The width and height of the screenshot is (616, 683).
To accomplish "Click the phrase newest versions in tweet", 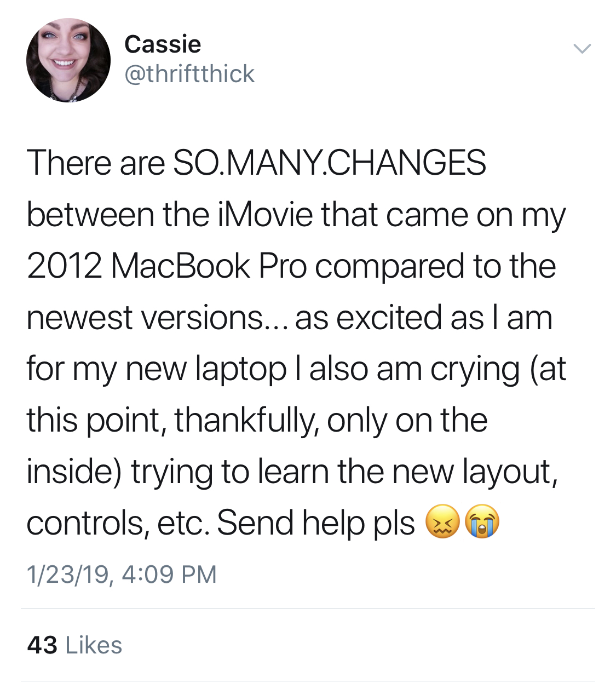I will [146, 317].
